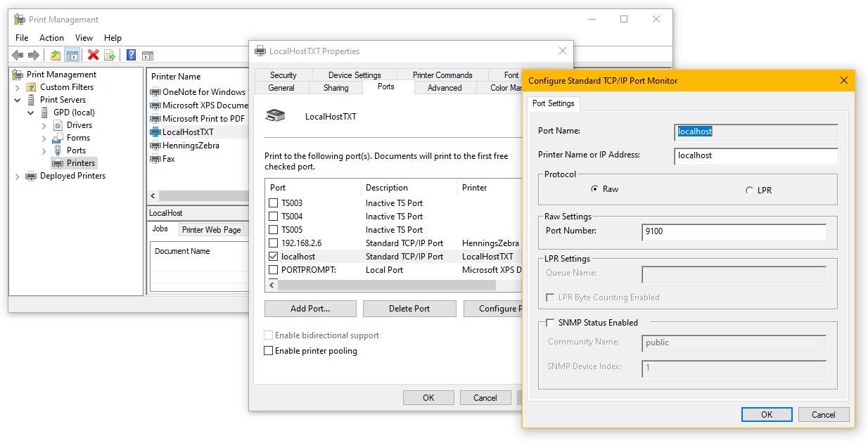The width and height of the screenshot is (868, 443).
Task: Click the Microsoft XPS Document printer icon
Action: tap(155, 105)
